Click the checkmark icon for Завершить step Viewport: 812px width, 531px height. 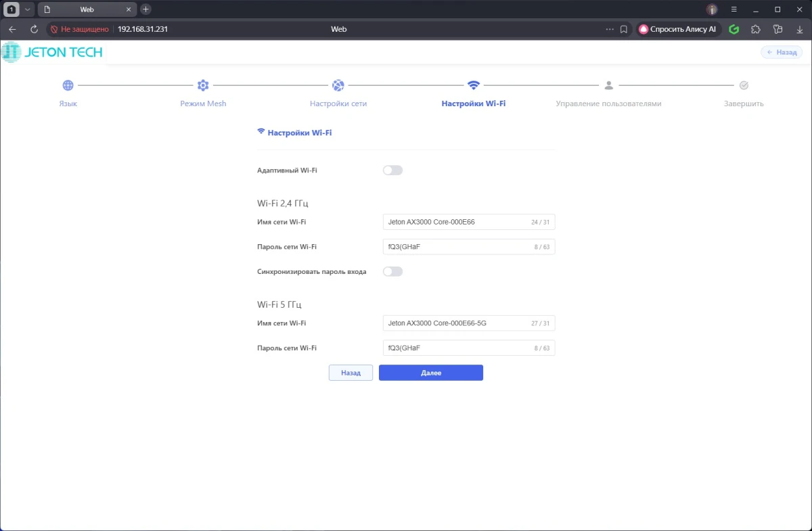(x=744, y=85)
